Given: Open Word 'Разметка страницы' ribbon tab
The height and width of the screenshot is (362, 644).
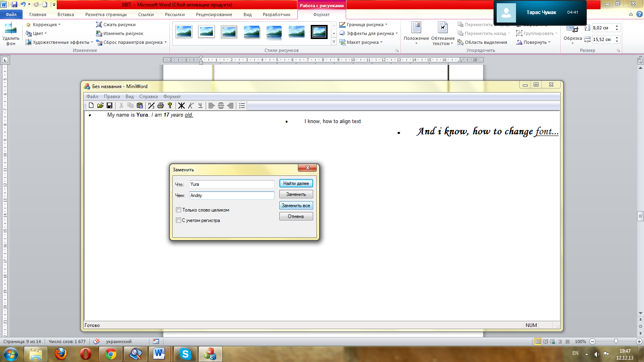Looking at the screenshot, I should tap(106, 14).
